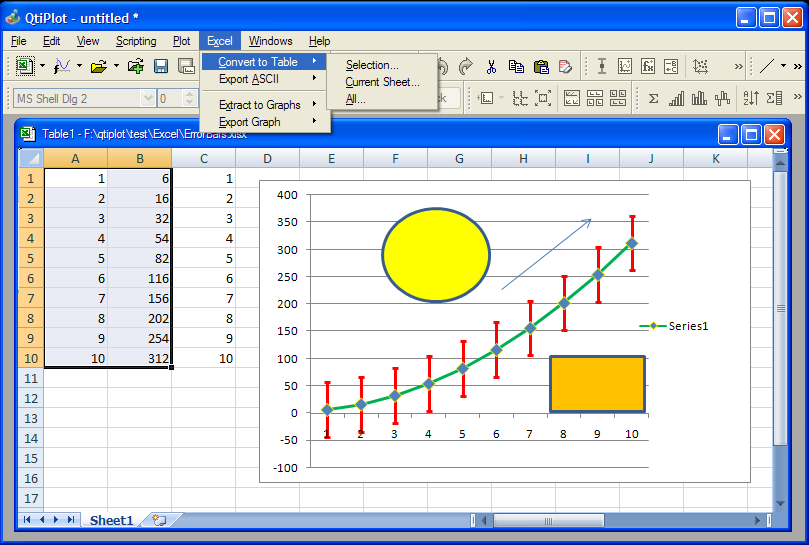This screenshot has height=545, width=809.
Task: Insert a new worksheet tab icon
Action: coord(159,520)
